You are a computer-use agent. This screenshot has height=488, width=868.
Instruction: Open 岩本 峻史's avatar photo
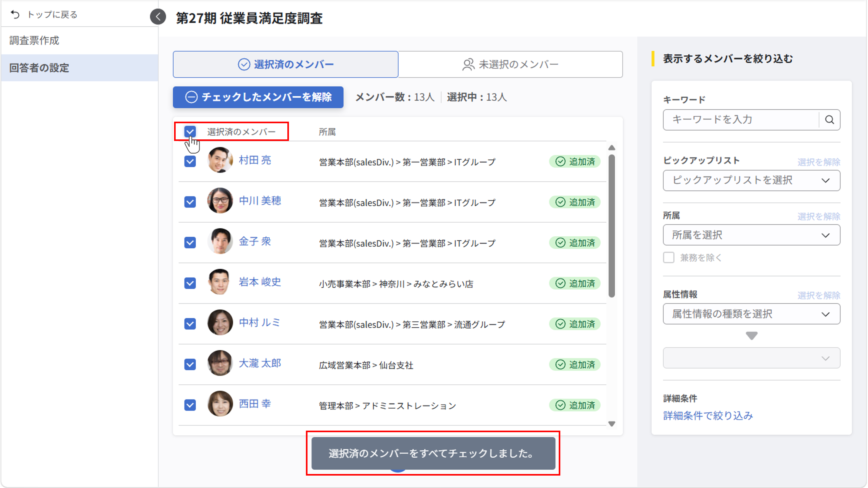point(220,282)
